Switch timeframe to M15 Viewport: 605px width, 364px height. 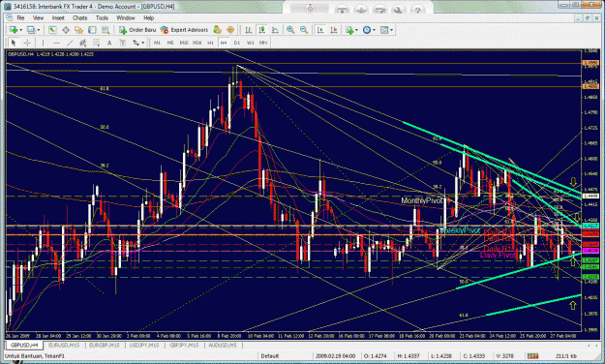click(x=184, y=43)
